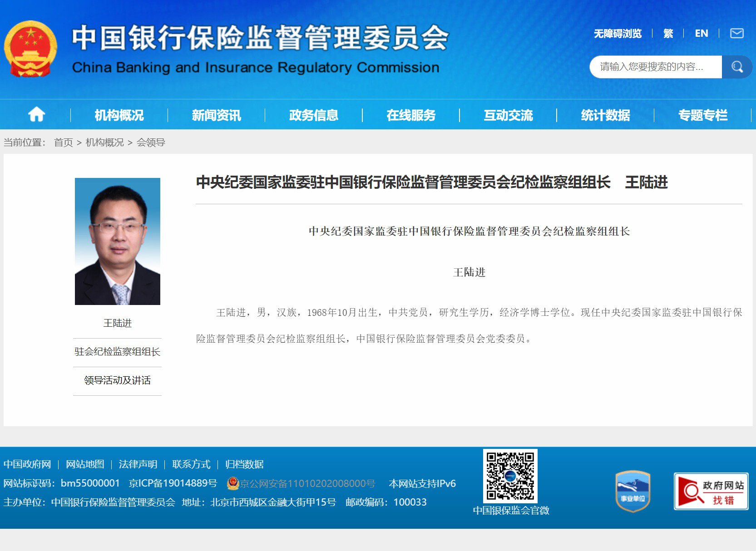The width and height of the screenshot is (756, 551).
Task: Click the 京公网安备 police badge icon
Action: pyautogui.click(x=232, y=483)
